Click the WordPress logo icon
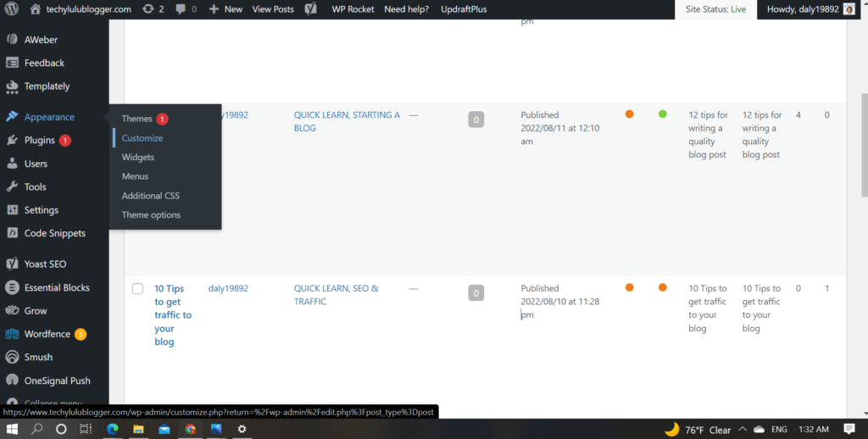Image resolution: width=868 pixels, height=439 pixels. (11, 9)
